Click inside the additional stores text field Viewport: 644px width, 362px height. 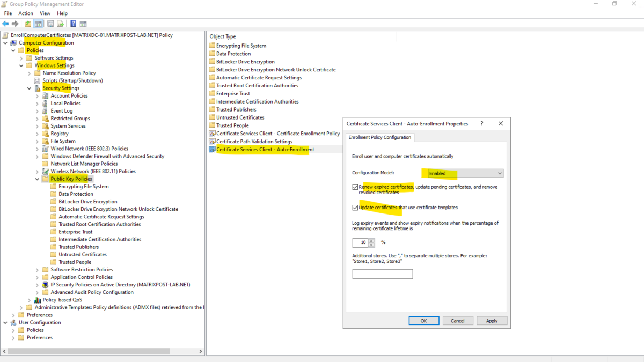pos(382,274)
